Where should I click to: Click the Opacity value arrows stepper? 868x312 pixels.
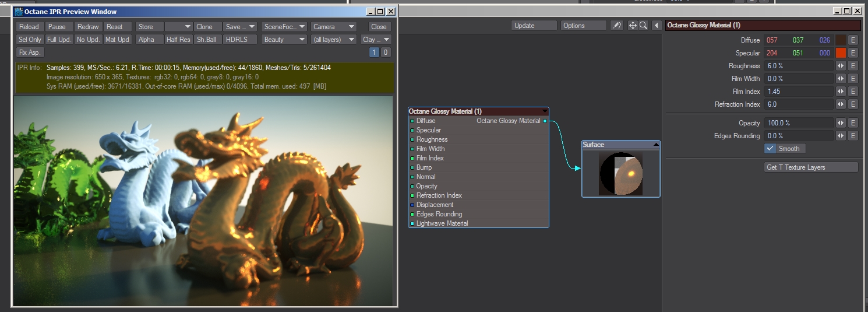841,123
